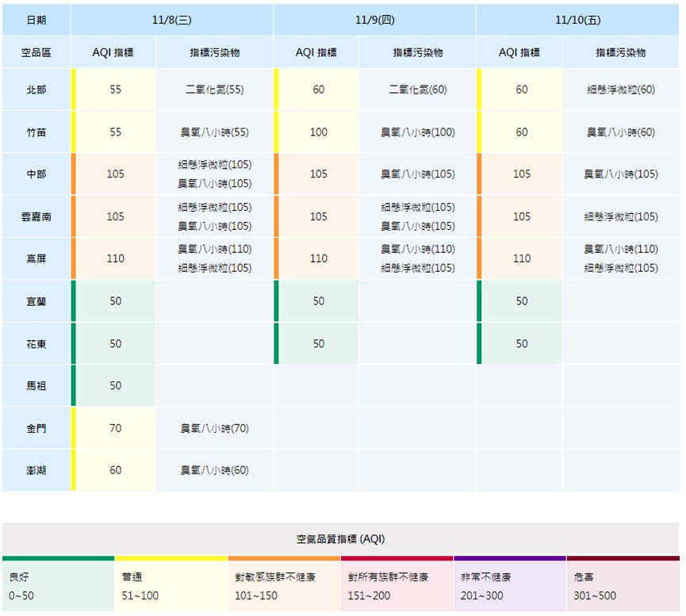Screen dimensions: 686x616
Task: Click AQI 指標 header under 11/9
Action: 316,52
